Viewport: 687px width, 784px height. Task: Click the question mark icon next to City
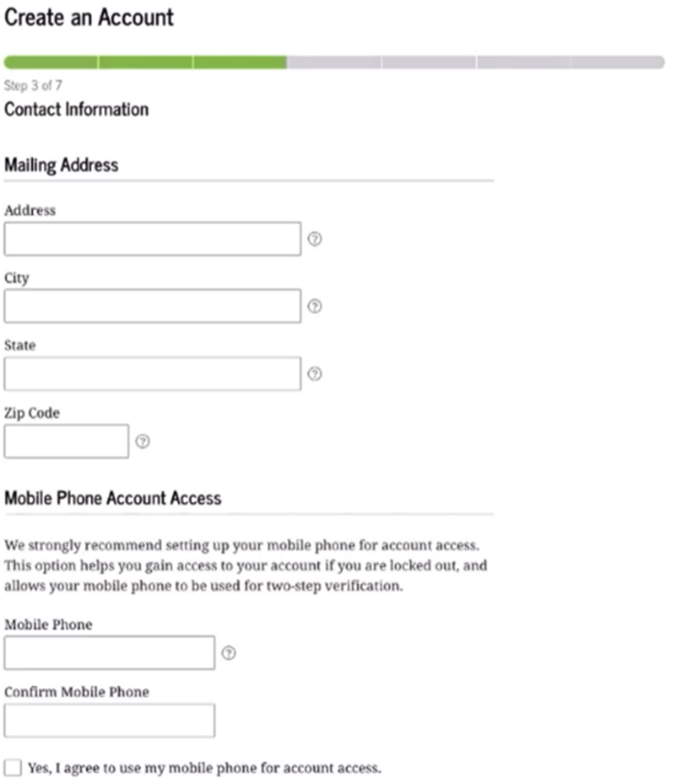(x=316, y=306)
